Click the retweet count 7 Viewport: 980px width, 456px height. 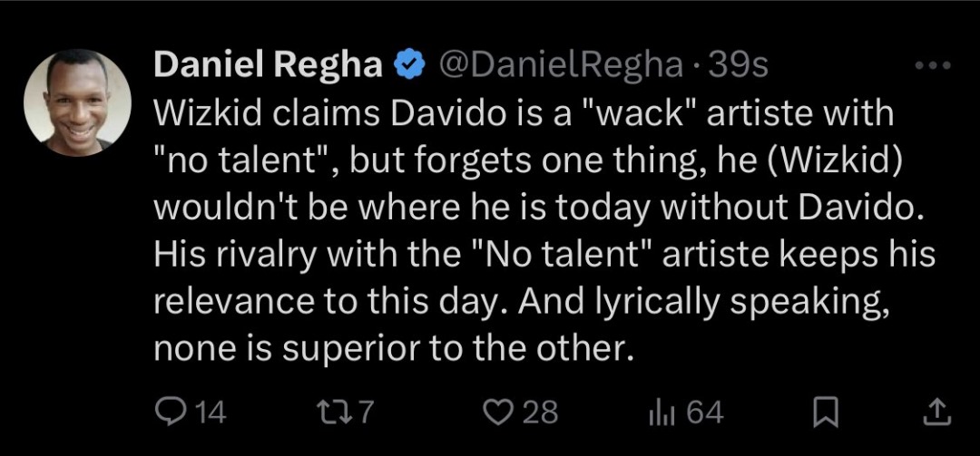(x=365, y=413)
